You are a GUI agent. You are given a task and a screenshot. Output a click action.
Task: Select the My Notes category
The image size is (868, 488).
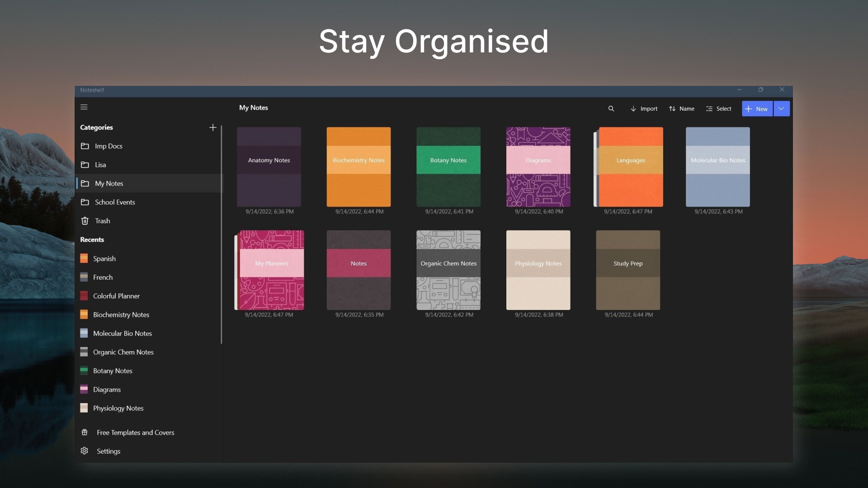[109, 183]
